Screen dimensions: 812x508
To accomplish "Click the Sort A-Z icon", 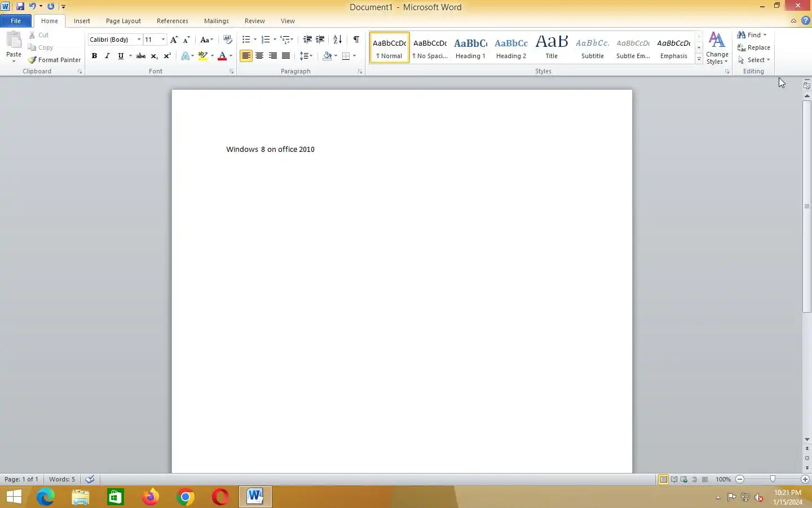I will pyautogui.click(x=337, y=40).
